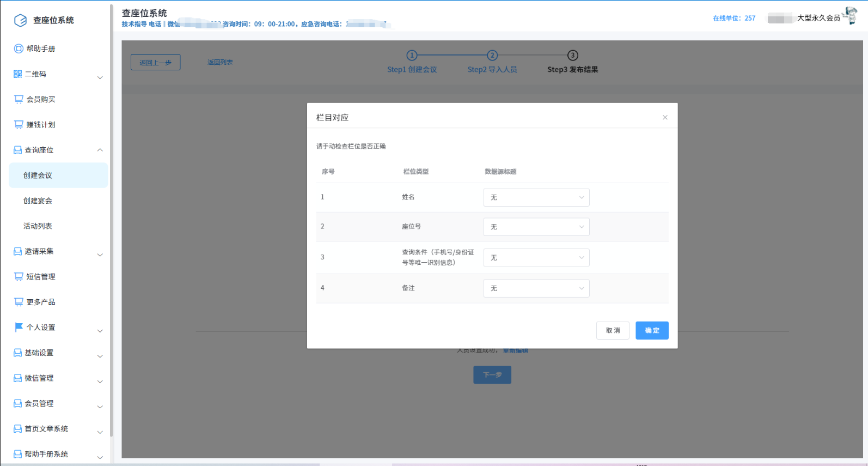Select 创建宴会 in the sidebar
The image size is (868, 466).
38,201
